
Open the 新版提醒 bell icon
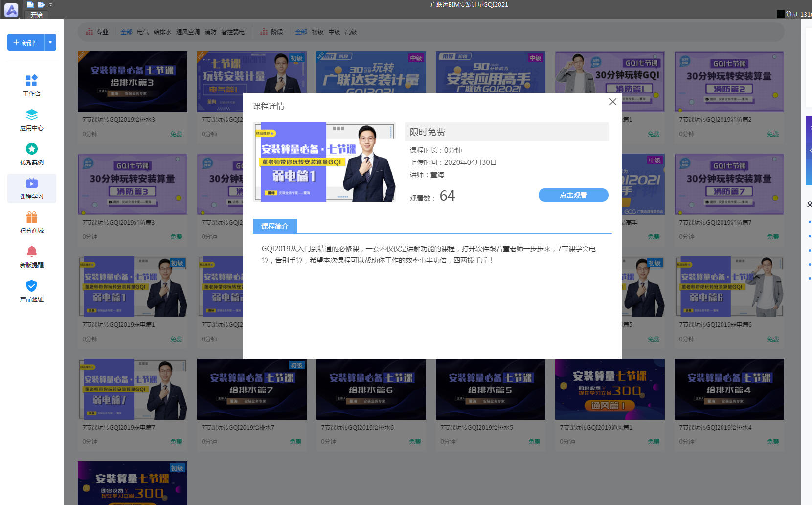click(x=31, y=252)
